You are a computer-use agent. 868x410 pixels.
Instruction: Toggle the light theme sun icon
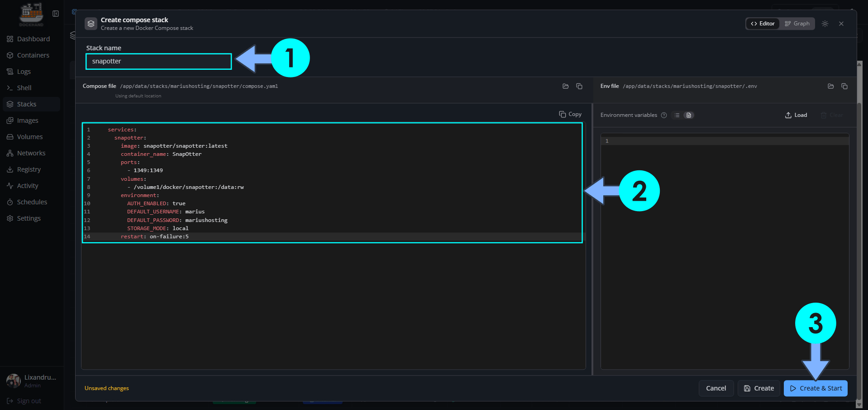coord(825,24)
